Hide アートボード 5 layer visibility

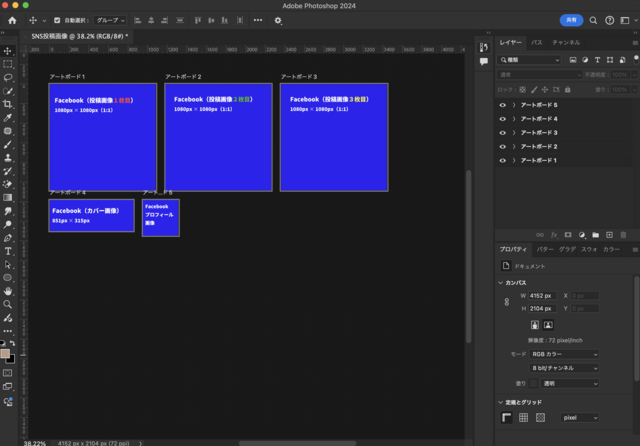click(502, 105)
